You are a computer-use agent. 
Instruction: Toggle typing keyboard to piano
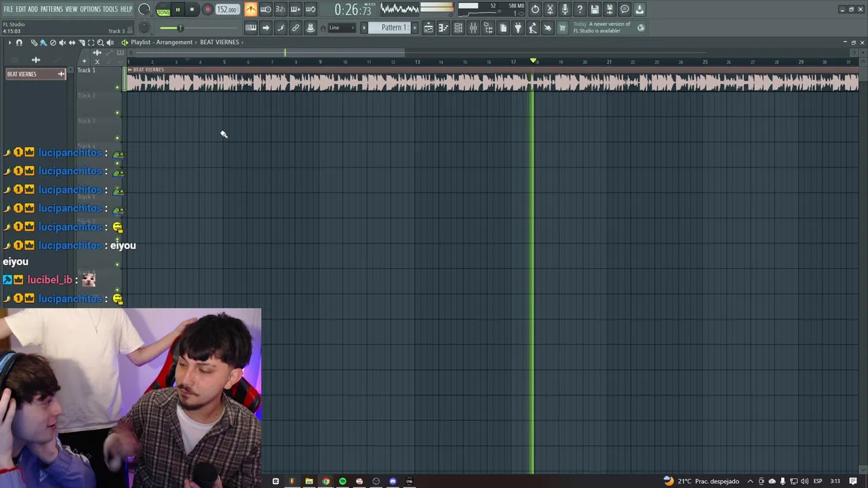pos(251,28)
